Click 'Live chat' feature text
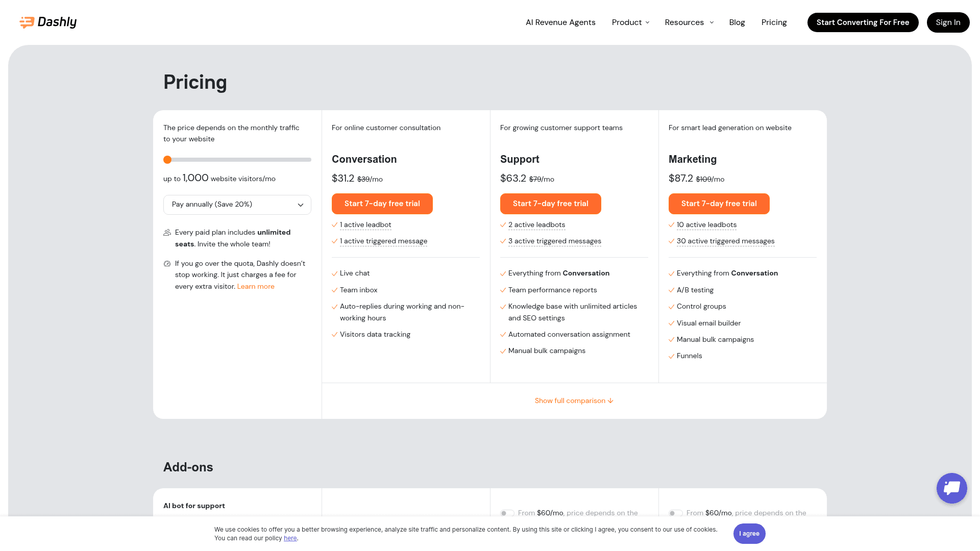This screenshot has height=551, width=980. point(355,273)
